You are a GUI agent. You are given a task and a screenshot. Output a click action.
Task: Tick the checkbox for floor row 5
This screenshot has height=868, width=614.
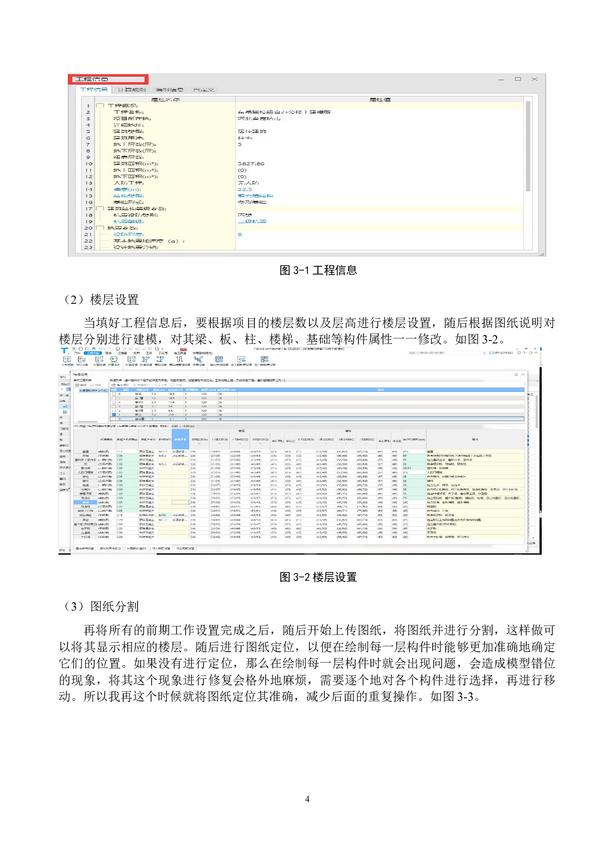114,398
